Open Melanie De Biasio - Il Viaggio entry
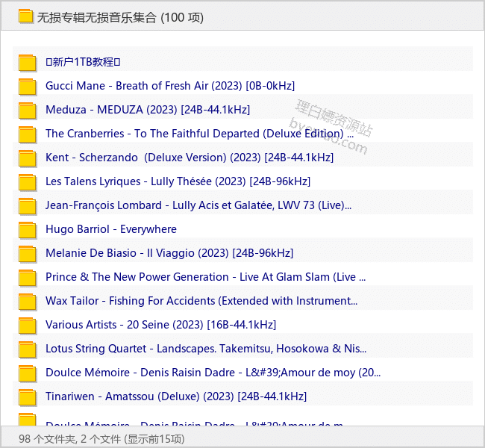The width and height of the screenshot is (485, 448). tap(169, 253)
